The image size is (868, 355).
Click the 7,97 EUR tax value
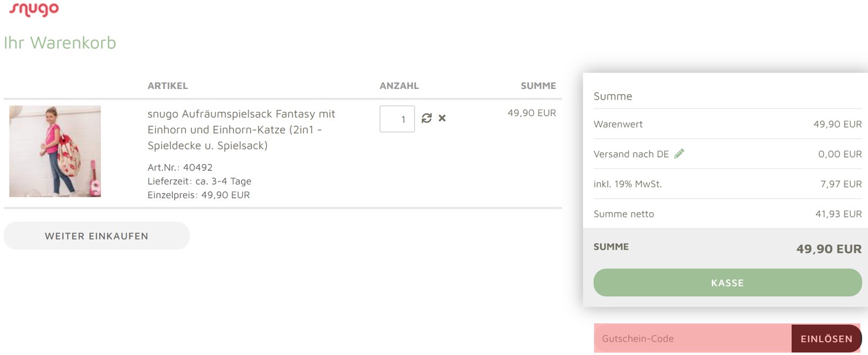(x=841, y=184)
